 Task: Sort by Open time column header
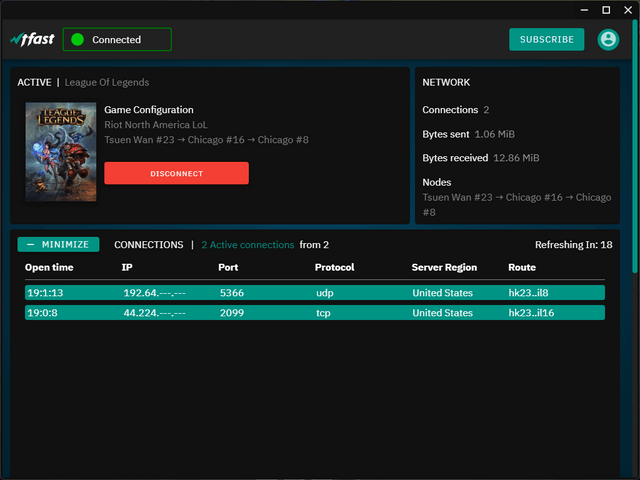pos(49,267)
